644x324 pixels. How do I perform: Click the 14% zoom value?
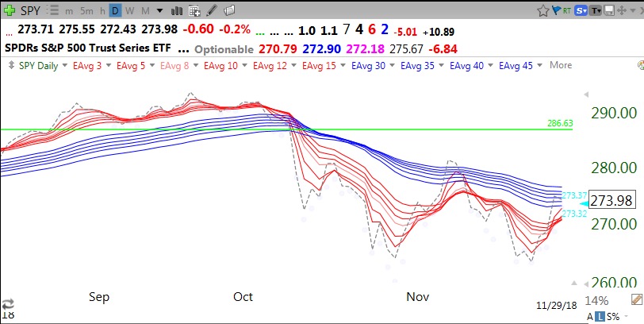(596, 300)
